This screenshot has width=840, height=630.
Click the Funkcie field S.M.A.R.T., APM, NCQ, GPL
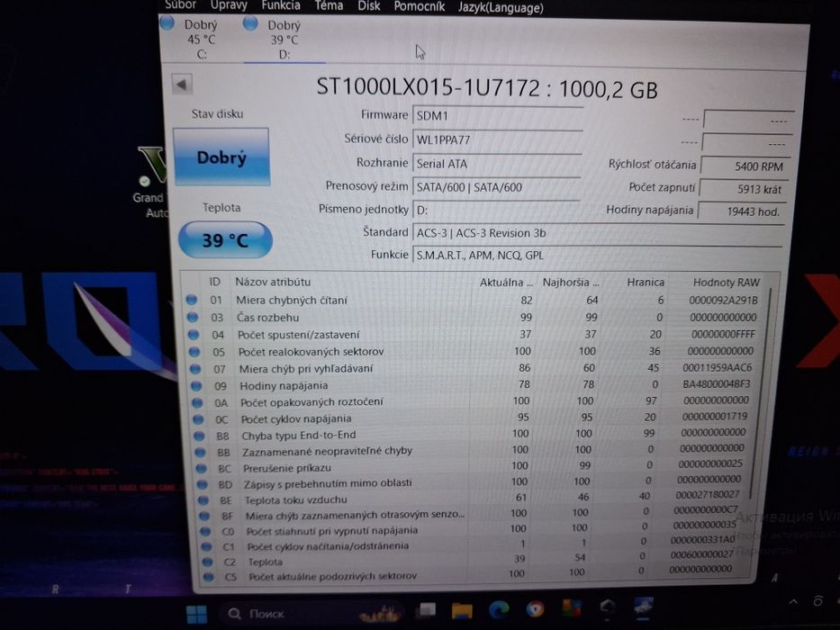pyautogui.click(x=597, y=255)
